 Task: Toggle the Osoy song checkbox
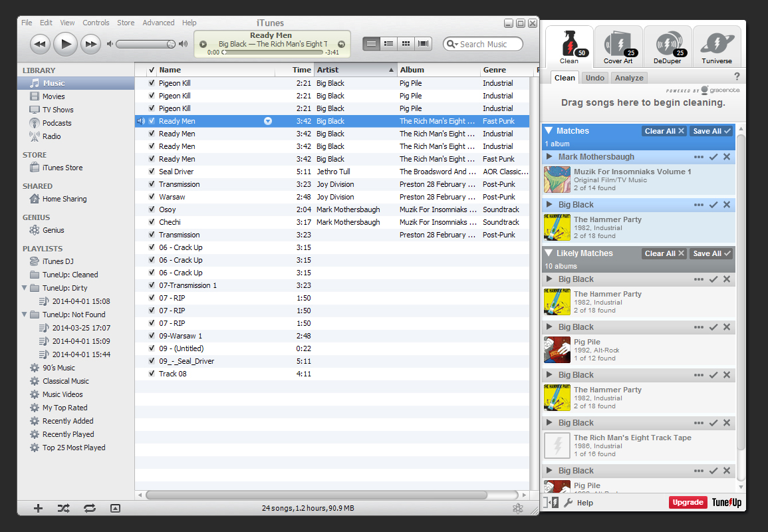point(152,209)
